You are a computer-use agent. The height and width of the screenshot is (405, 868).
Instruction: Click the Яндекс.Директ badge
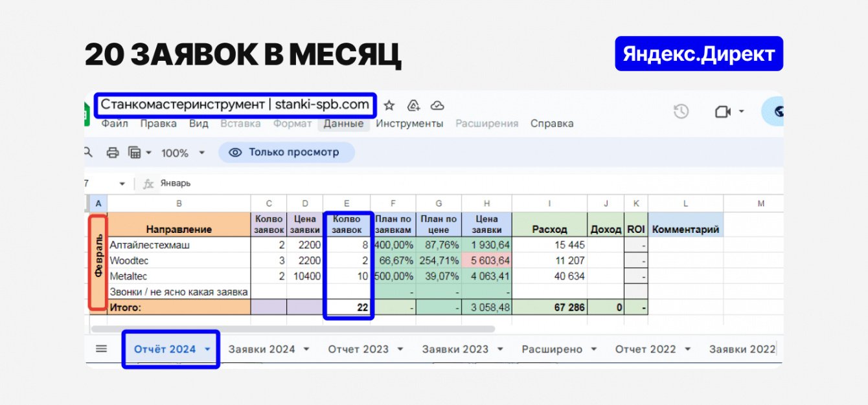click(699, 54)
